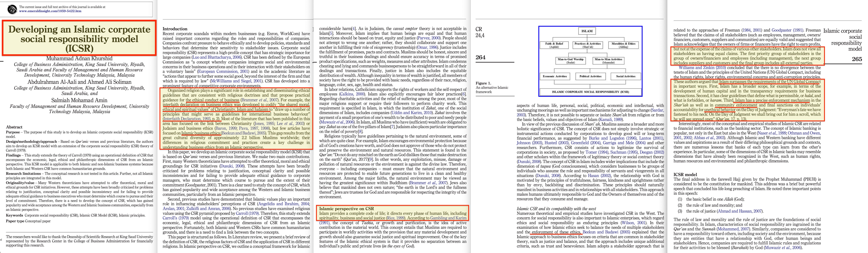The width and height of the screenshot is (868, 253).
Task: Click the Emerald journal globe logo
Action: click(12, 9)
